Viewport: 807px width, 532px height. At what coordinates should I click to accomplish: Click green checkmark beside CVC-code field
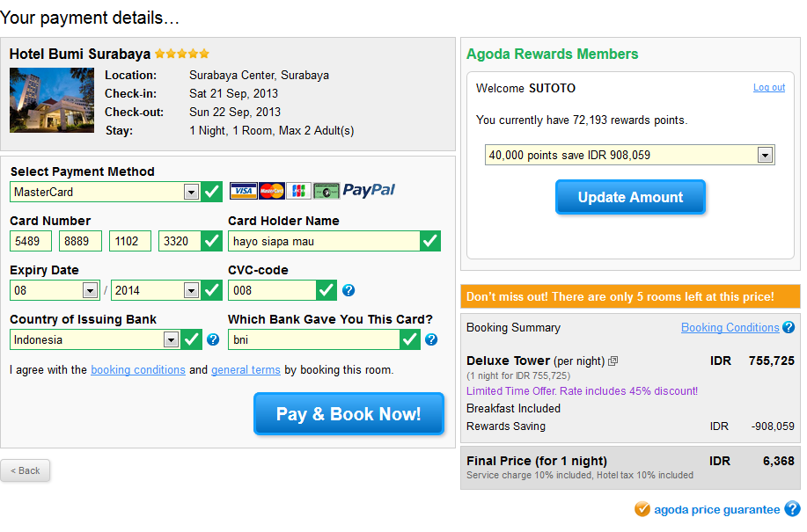point(326,290)
